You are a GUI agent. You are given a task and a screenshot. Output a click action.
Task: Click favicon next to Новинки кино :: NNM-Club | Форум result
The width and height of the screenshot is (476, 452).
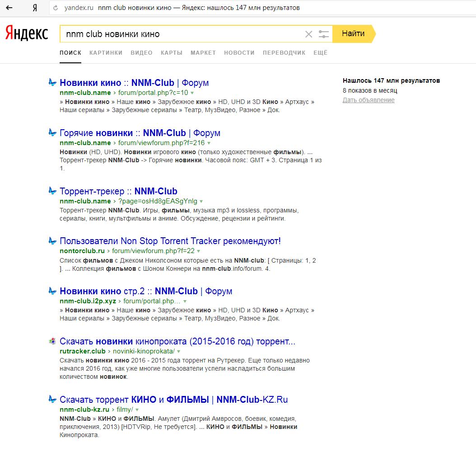52,82
